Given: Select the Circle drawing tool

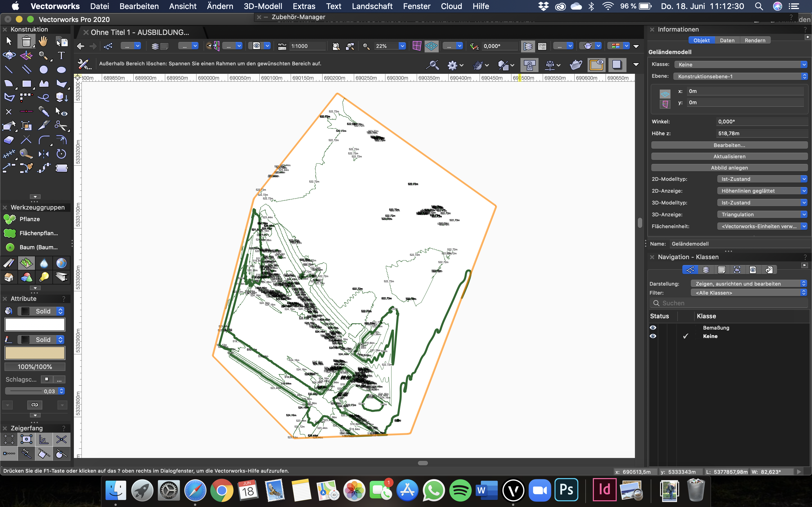Looking at the screenshot, I should (x=44, y=70).
